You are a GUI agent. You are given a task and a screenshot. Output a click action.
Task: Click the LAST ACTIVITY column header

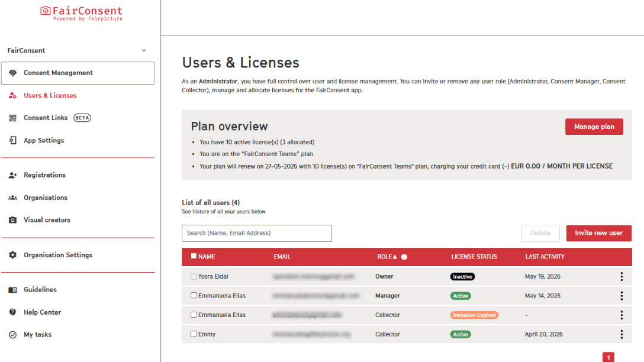click(x=545, y=257)
